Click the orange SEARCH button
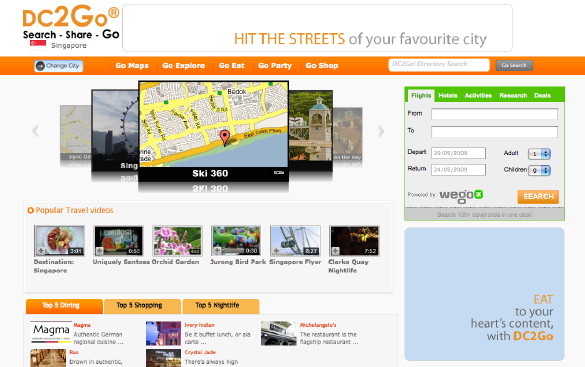Image resolution: width=585 pixels, height=367 pixels. pyautogui.click(x=538, y=197)
